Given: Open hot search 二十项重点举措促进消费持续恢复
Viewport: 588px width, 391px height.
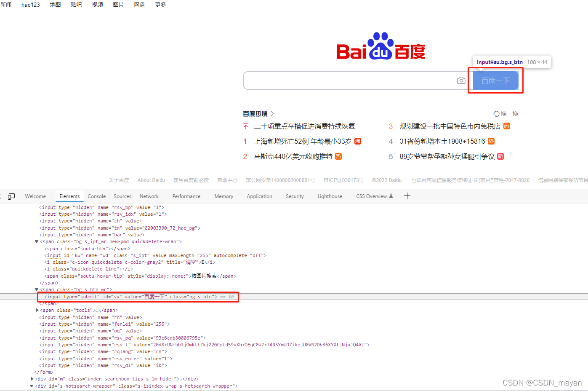Looking at the screenshot, I should [305, 126].
